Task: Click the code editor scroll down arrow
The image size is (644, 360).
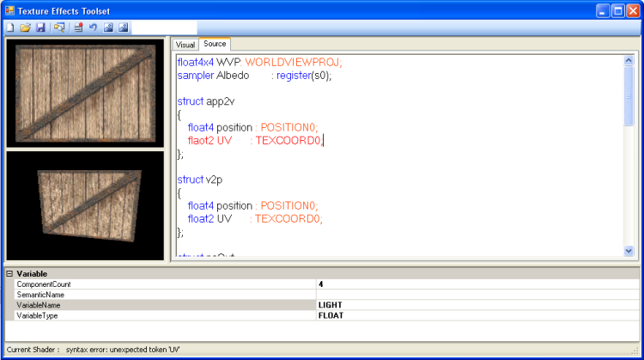Action: click(x=629, y=250)
